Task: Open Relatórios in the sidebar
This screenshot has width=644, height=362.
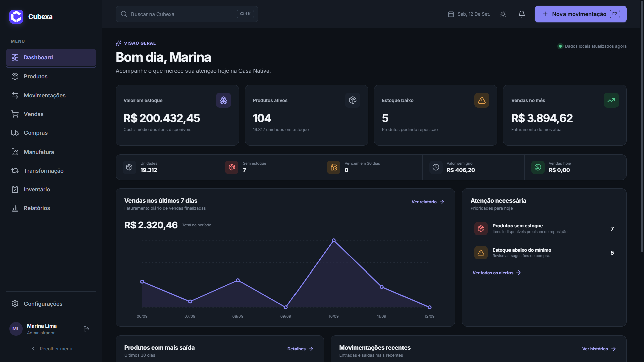Action: click(51, 208)
